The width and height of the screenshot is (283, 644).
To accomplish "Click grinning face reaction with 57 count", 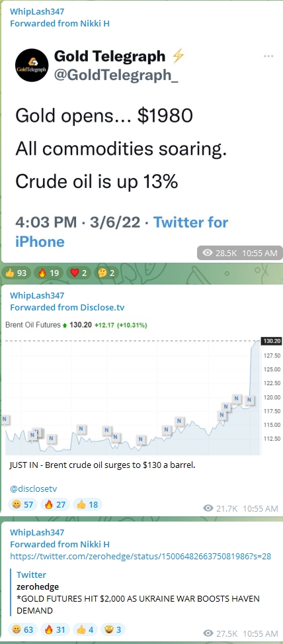I will tap(23, 504).
